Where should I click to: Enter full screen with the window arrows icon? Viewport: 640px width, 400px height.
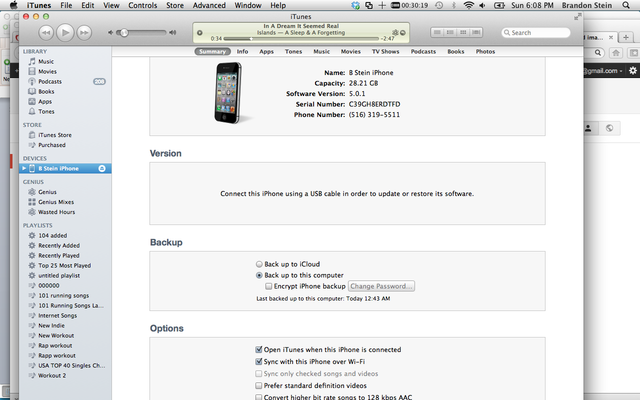(x=577, y=17)
